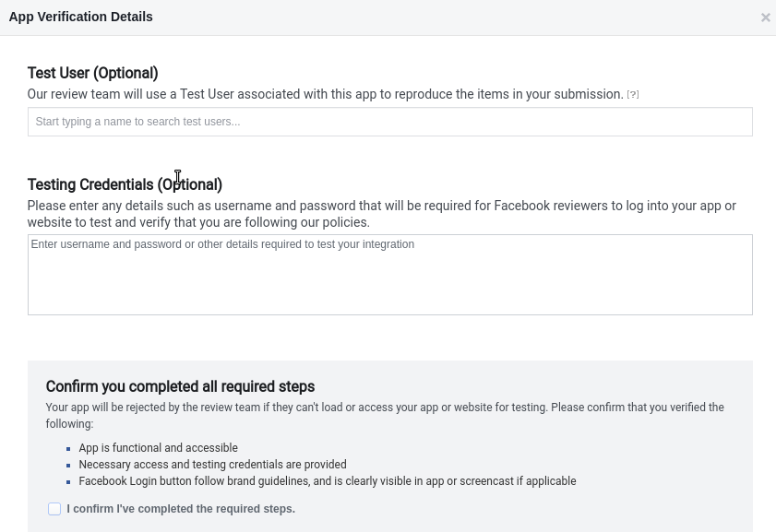Click the "App is functional and accessible" item
Image resolution: width=776 pixels, height=532 pixels.
pos(159,448)
